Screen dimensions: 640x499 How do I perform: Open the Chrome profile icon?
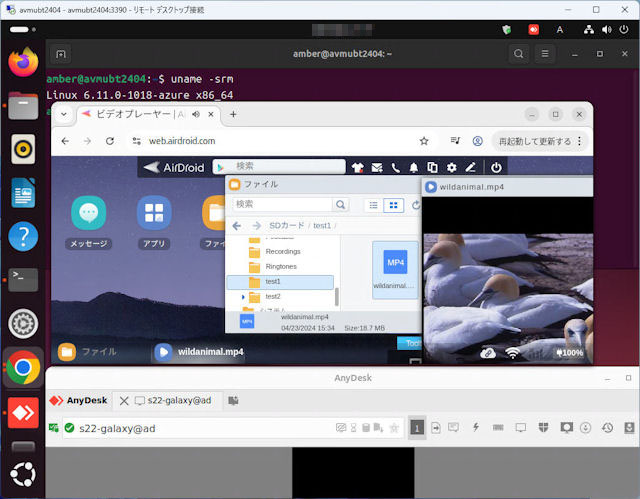coord(478,141)
